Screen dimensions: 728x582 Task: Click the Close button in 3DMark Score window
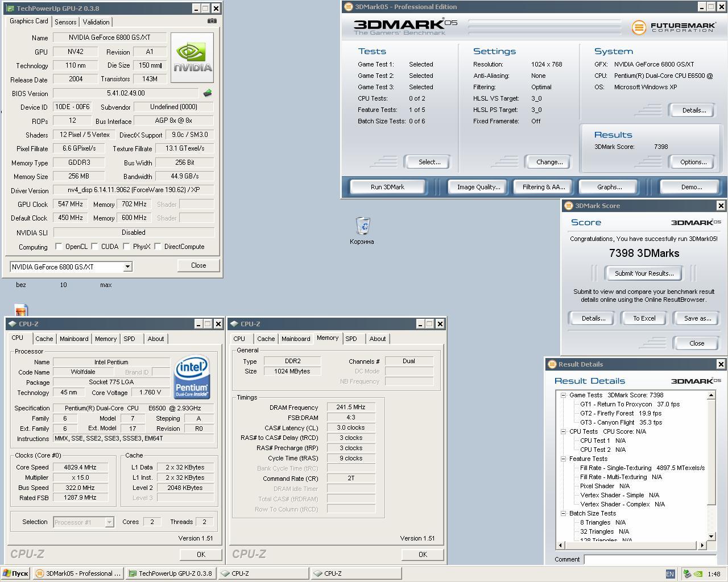(697, 343)
